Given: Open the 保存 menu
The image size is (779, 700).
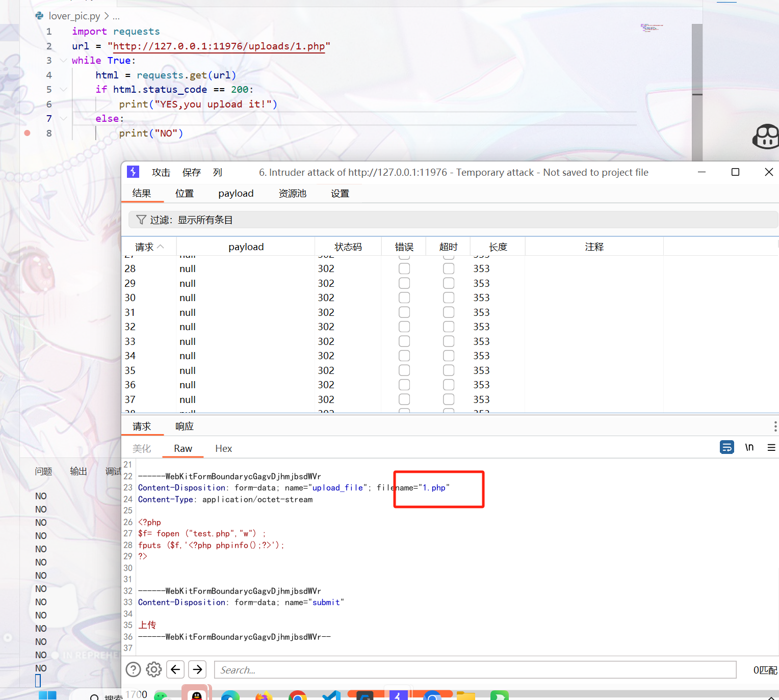Looking at the screenshot, I should pyautogui.click(x=192, y=172).
